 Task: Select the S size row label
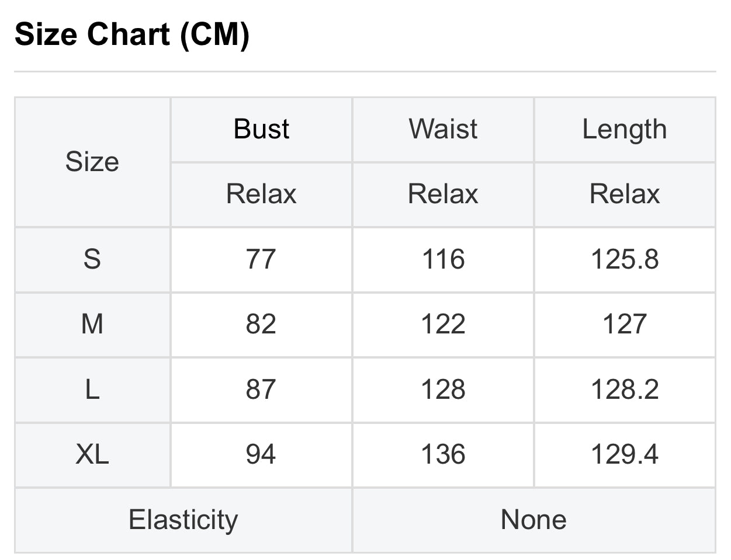[92, 259]
